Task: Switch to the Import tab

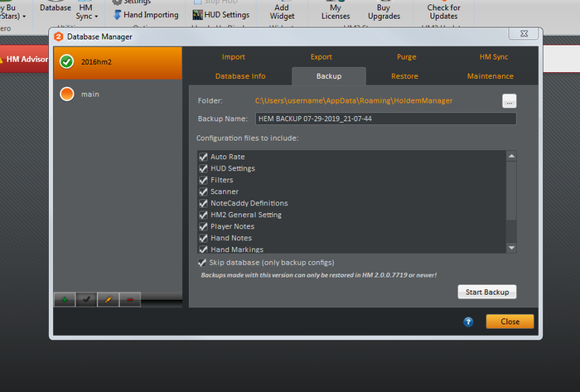Action: (x=234, y=57)
